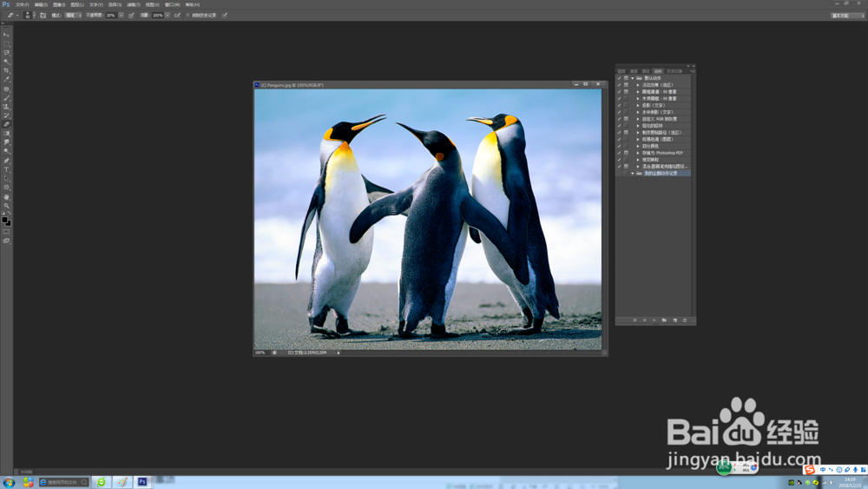Select the Rectangular Marquee tool
This screenshot has height=489, width=868.
[x=7, y=43]
